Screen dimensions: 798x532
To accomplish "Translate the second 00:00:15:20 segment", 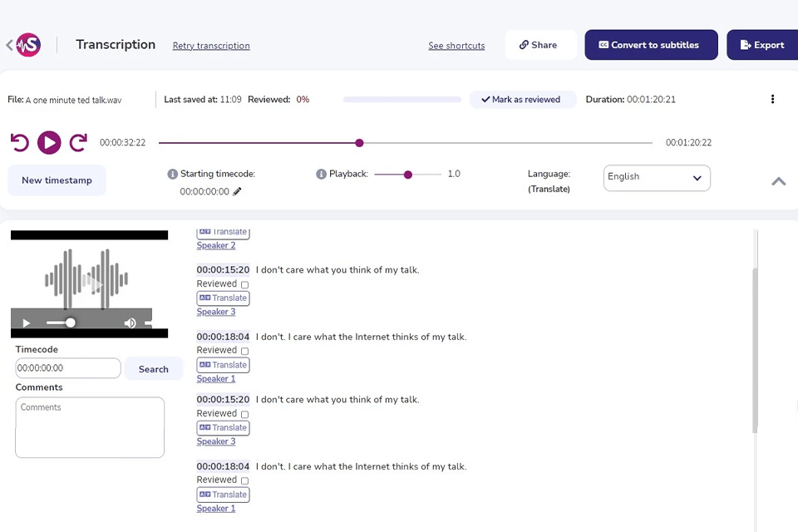I will point(223,427).
